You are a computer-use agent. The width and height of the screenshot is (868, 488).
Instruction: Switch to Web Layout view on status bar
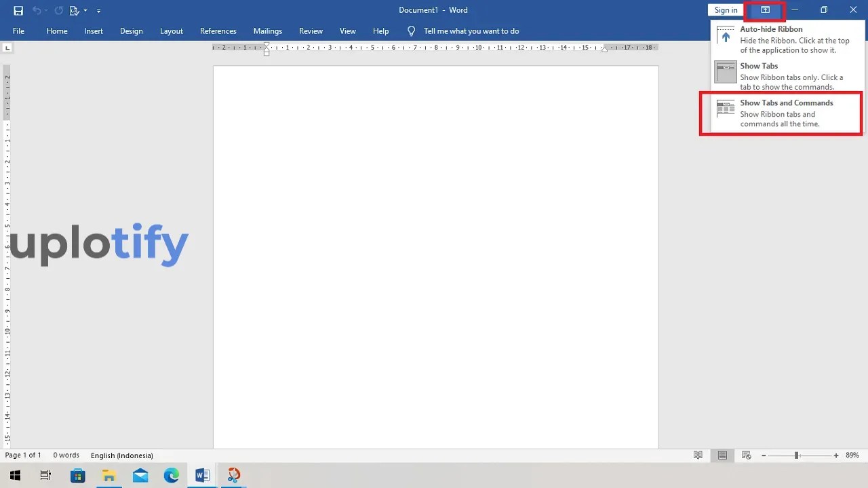coord(746,455)
